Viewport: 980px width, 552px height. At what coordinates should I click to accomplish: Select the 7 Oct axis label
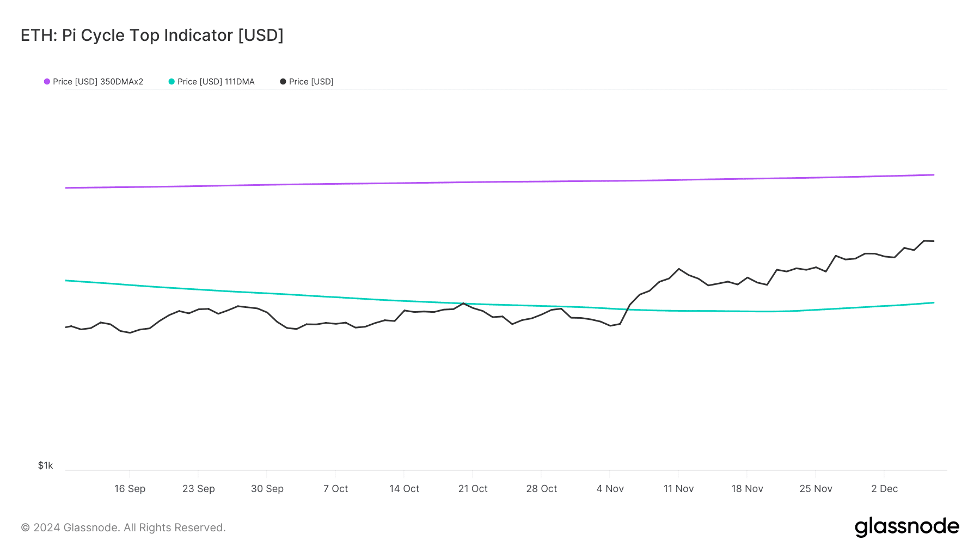(335, 489)
